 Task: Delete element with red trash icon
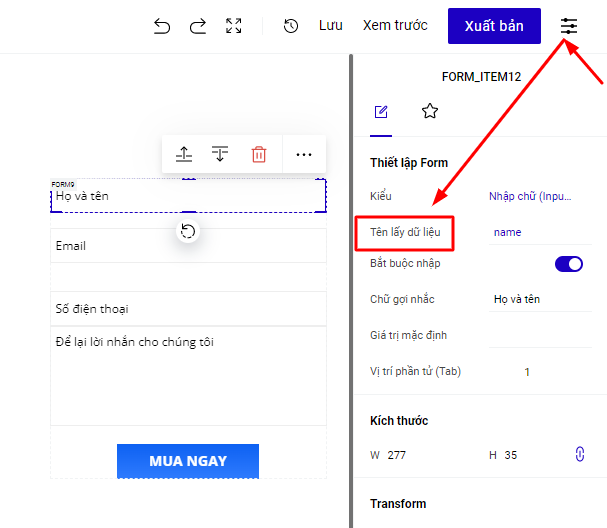259,154
